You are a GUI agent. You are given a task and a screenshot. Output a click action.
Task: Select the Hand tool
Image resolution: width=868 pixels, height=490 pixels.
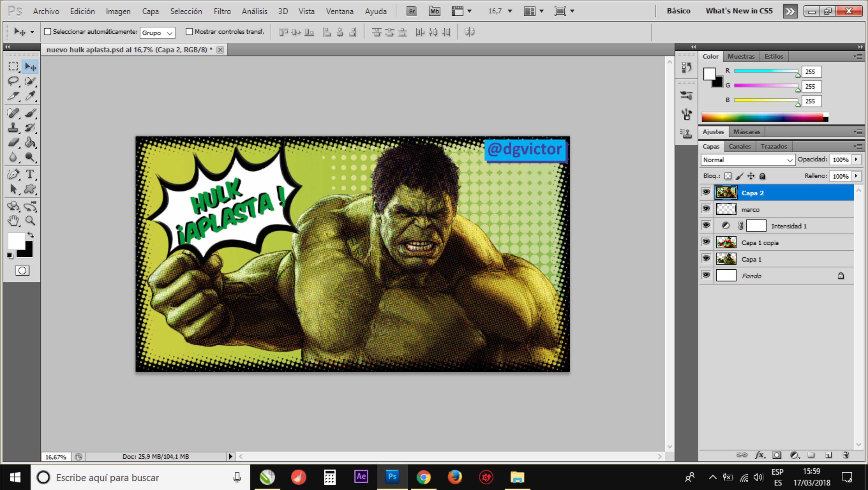14,221
